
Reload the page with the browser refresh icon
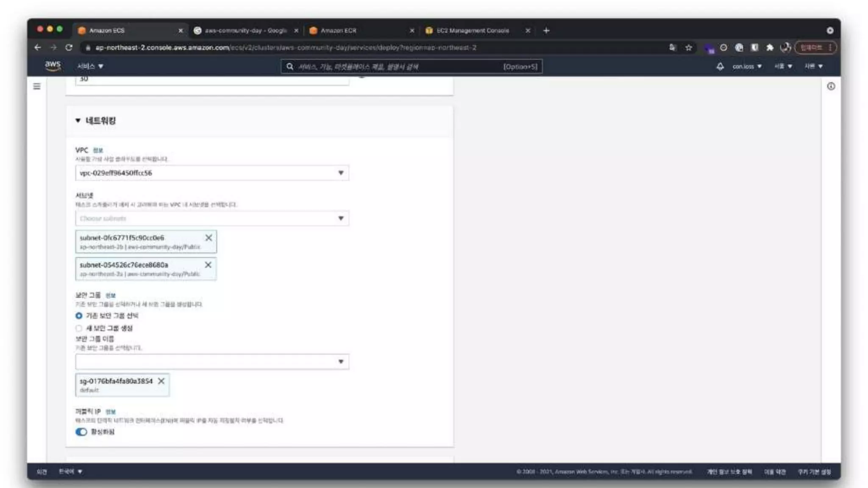click(69, 47)
